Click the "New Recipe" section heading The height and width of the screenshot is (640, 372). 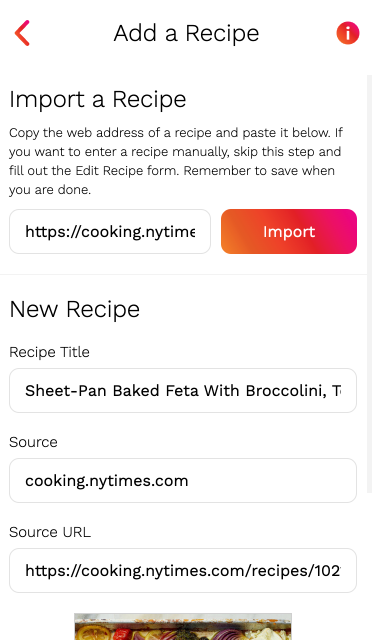[74, 309]
